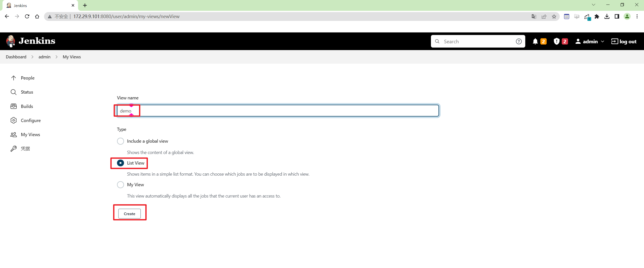Image resolution: width=644 pixels, height=268 pixels.
Task: Open the notifications bell icon
Action: tap(535, 42)
